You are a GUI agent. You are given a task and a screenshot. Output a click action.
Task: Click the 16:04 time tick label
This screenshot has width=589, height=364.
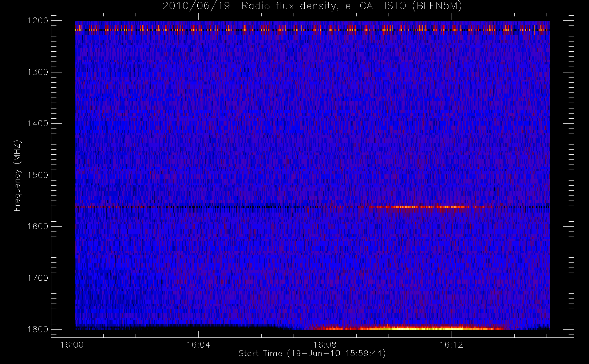[x=198, y=345]
